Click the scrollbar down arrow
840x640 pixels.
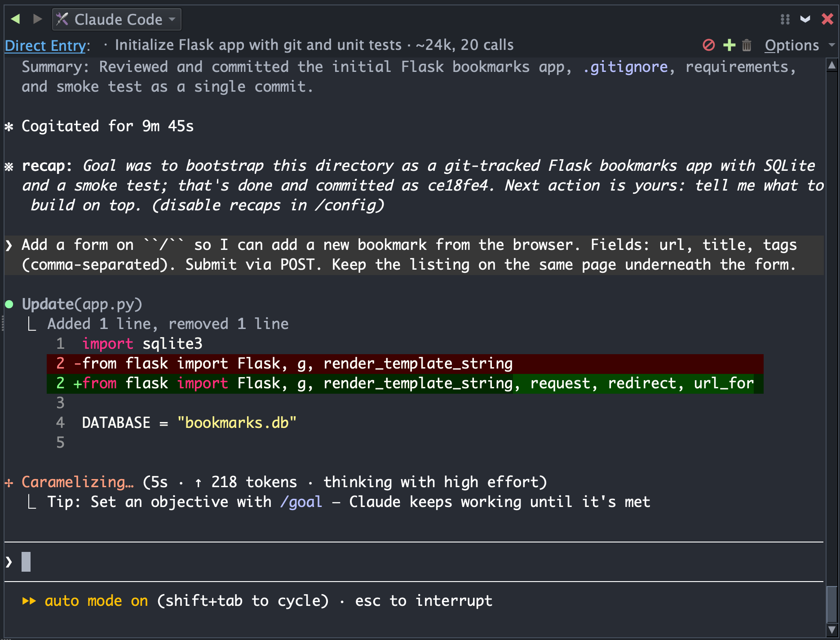point(832,630)
